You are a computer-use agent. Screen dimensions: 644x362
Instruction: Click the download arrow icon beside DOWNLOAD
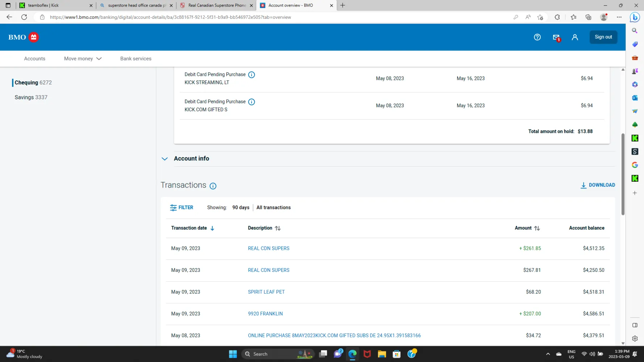pos(583,185)
